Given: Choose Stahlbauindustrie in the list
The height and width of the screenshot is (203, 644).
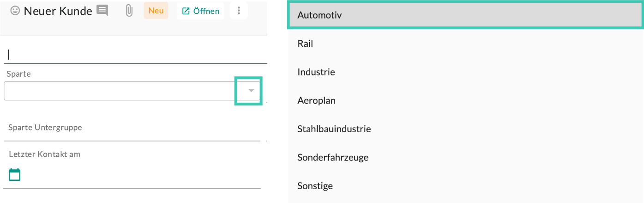Looking at the screenshot, I should point(334,129).
